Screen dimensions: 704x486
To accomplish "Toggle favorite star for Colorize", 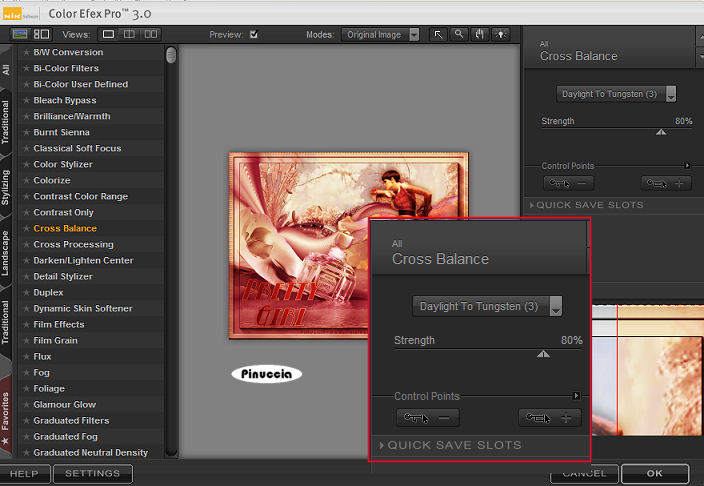I will point(26,180).
